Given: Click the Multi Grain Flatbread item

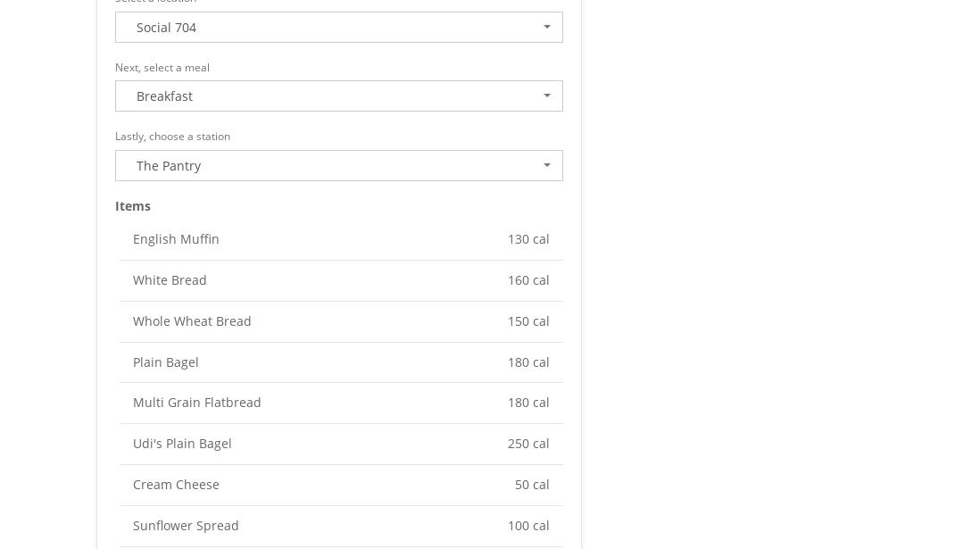Looking at the screenshot, I should tap(197, 403).
